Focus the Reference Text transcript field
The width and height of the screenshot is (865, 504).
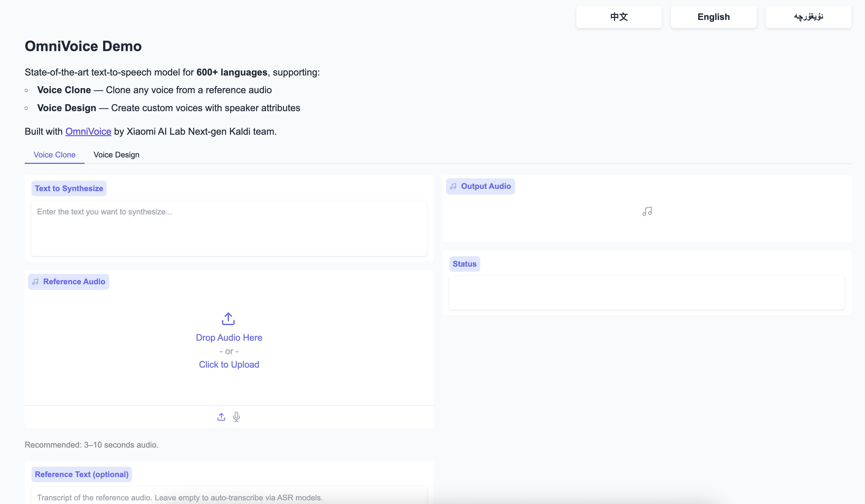point(229,497)
